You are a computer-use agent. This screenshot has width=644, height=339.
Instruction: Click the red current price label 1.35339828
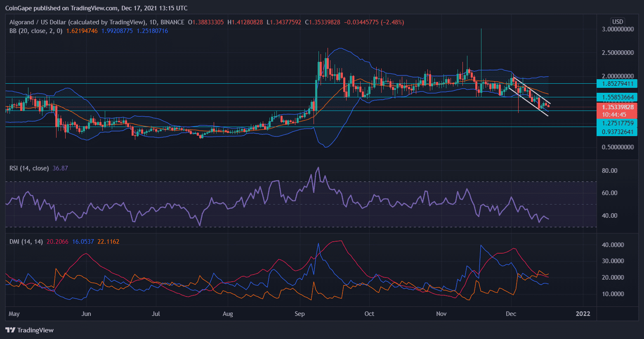[617, 107]
